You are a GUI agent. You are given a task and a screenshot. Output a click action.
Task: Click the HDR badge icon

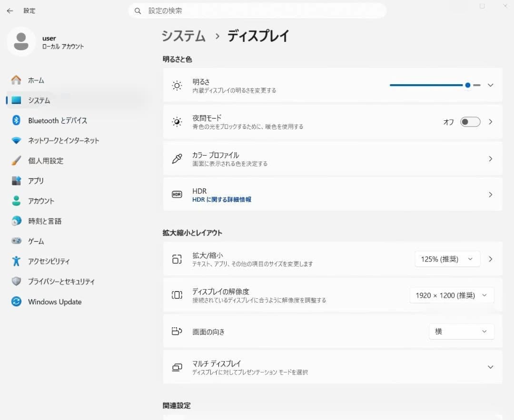(x=177, y=194)
